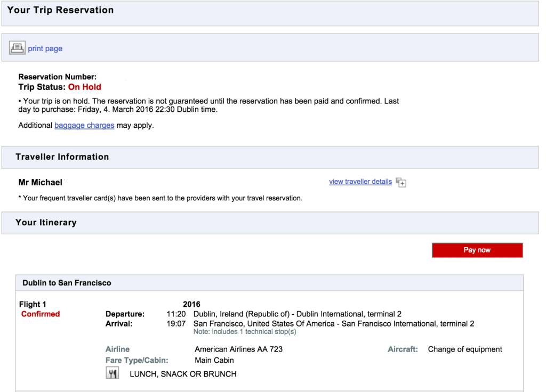Select the Traveller Information section header
The image size is (546, 392).
(x=62, y=157)
